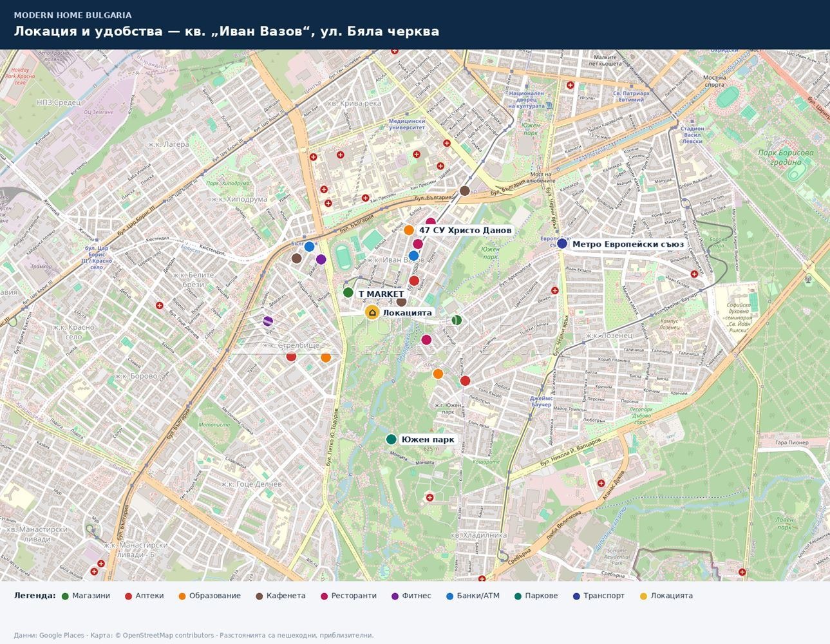Click the Национален дворец на културата map label
The image size is (830, 644).
tap(527, 100)
